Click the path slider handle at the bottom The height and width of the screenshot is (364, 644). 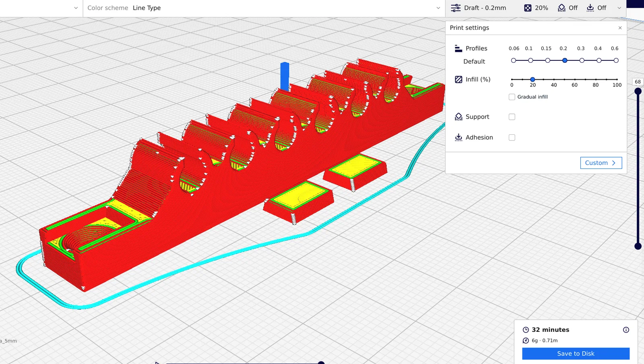(x=321, y=363)
